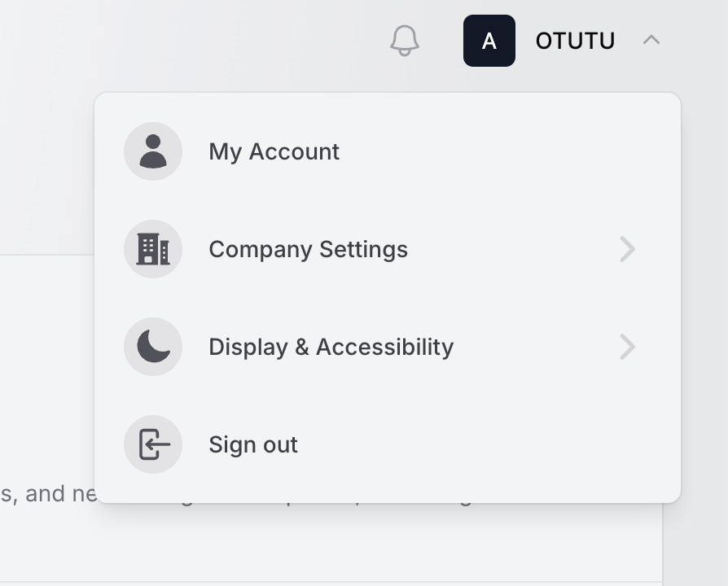Click the building icon for Company Settings
Screen dimensions: 728x586
click(153, 249)
